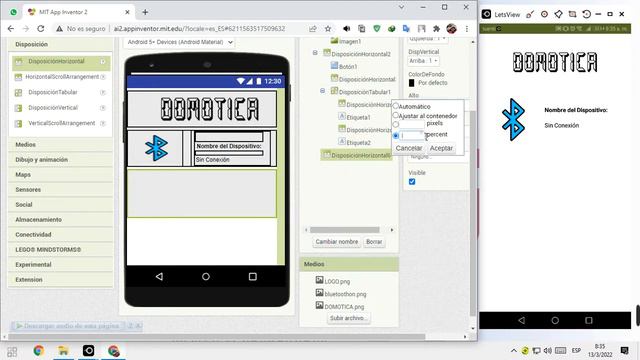Screen dimensions: 640x360
Task: Tap the home button on designer phone preview
Action: point(206,277)
